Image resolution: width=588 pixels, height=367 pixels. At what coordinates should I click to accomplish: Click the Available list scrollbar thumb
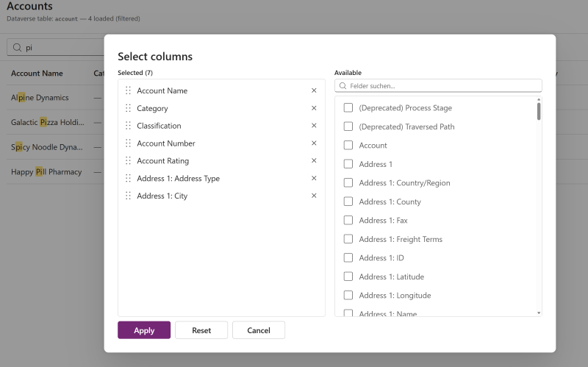point(539,112)
